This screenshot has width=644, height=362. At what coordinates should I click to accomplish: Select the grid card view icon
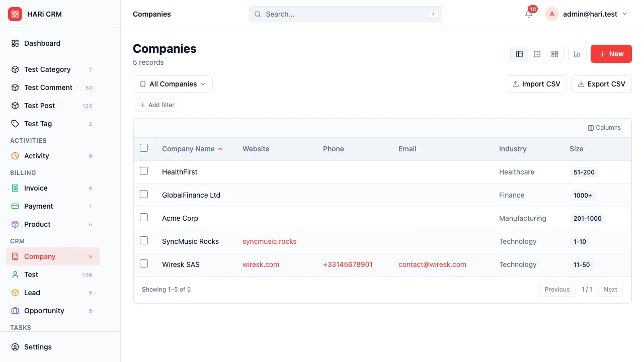click(554, 54)
